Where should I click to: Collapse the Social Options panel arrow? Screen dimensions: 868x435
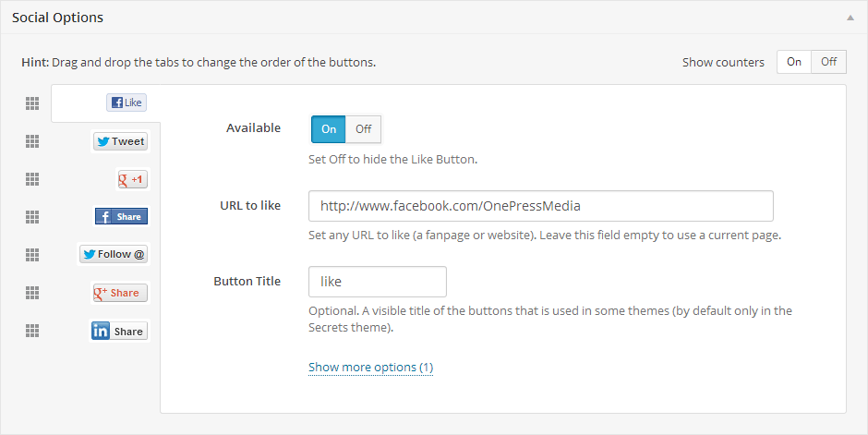click(850, 18)
